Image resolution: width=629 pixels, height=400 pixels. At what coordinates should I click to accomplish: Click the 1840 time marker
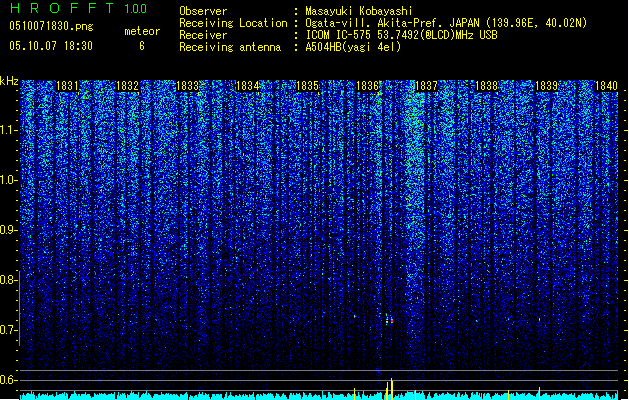coord(606,86)
